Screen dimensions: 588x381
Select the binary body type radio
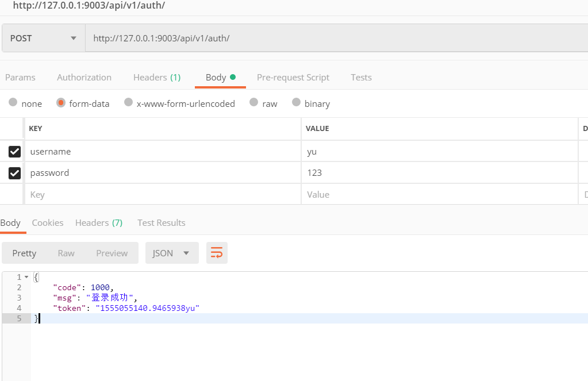(296, 102)
